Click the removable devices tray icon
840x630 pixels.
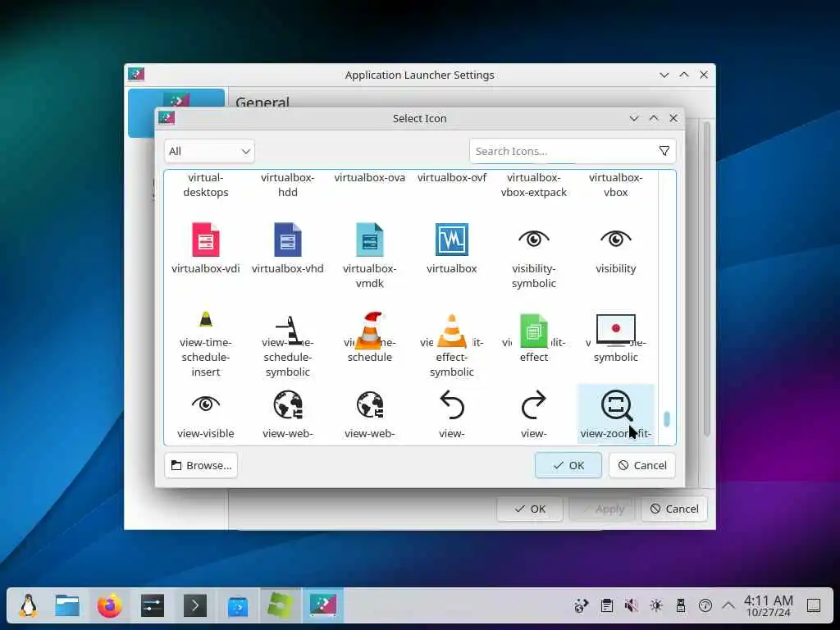coord(681,606)
